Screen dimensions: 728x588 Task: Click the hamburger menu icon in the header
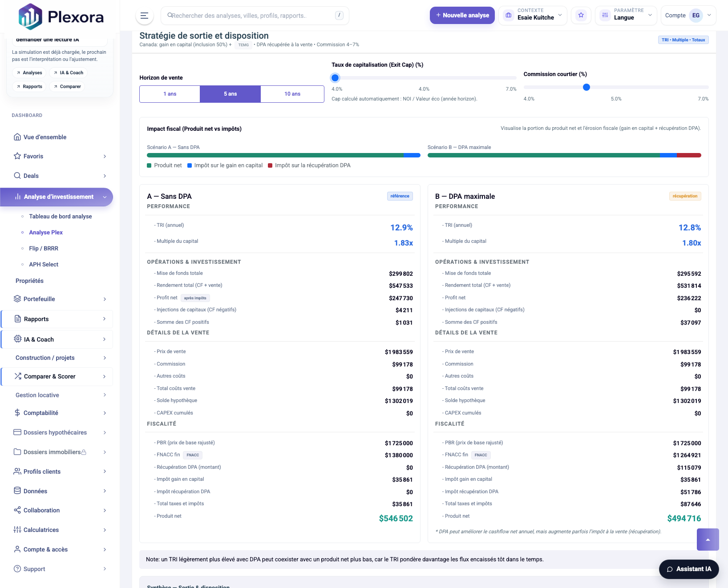[144, 16]
